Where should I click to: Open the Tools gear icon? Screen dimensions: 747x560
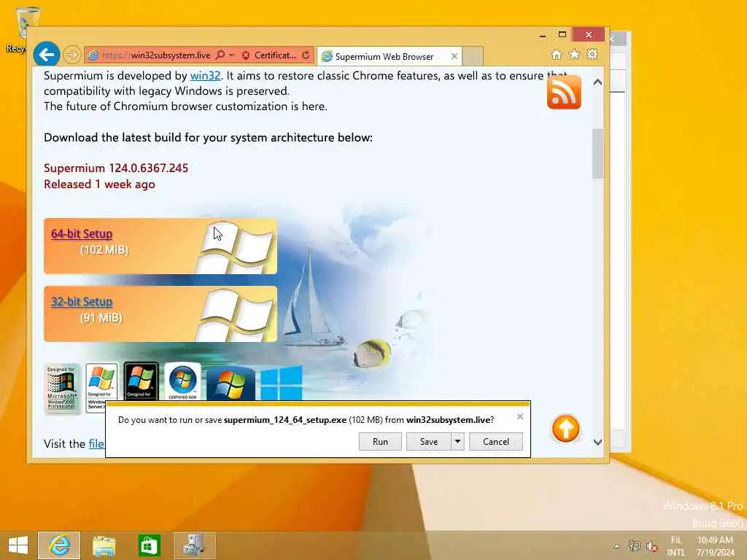coord(592,54)
